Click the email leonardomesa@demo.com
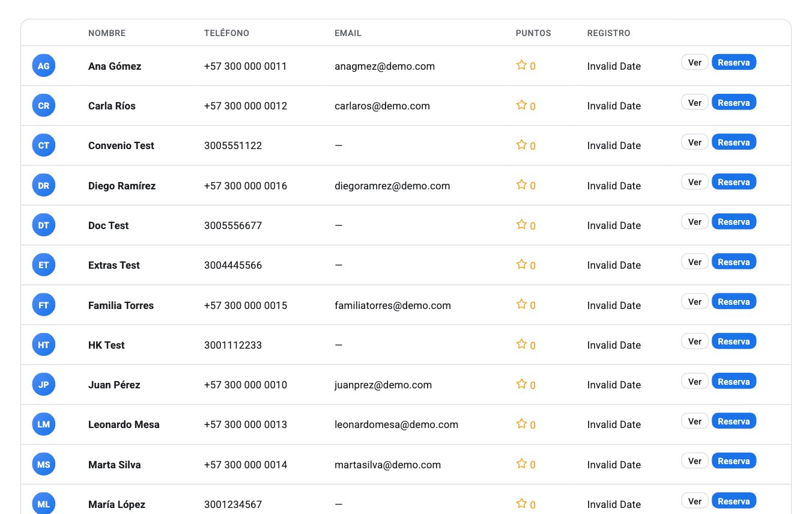This screenshot has width=812, height=514. 396,424
